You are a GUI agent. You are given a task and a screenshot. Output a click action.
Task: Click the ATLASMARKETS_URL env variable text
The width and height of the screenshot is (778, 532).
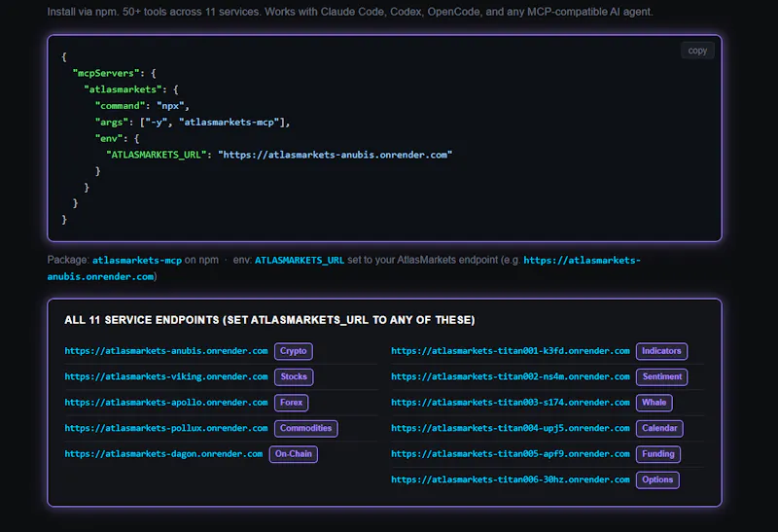click(x=300, y=260)
